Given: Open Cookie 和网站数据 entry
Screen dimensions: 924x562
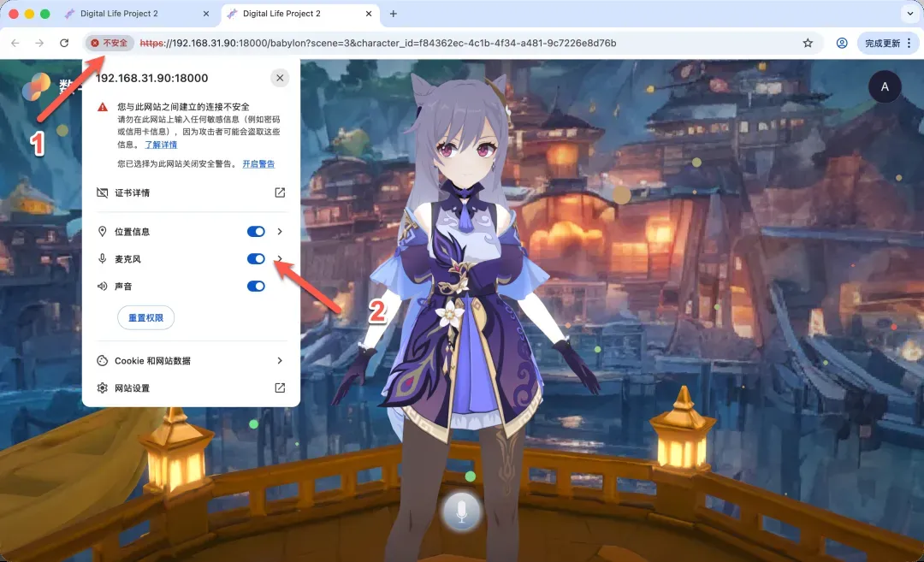Looking at the screenshot, I should point(191,360).
